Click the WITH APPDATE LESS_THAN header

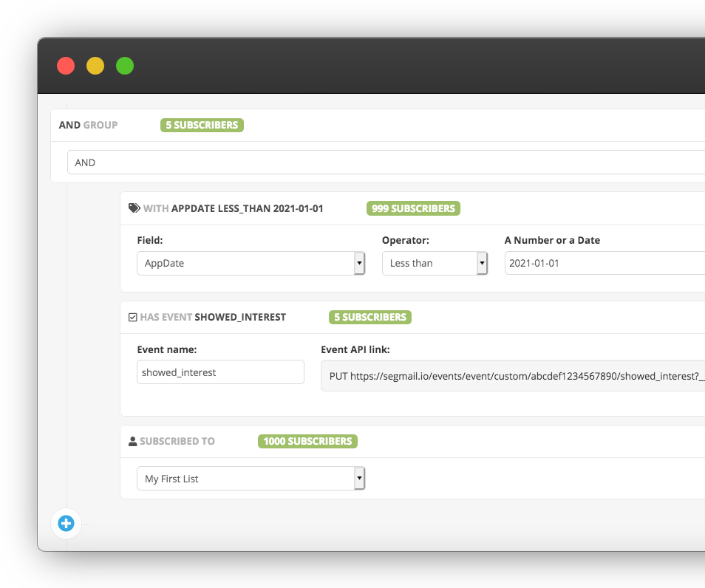(233, 208)
